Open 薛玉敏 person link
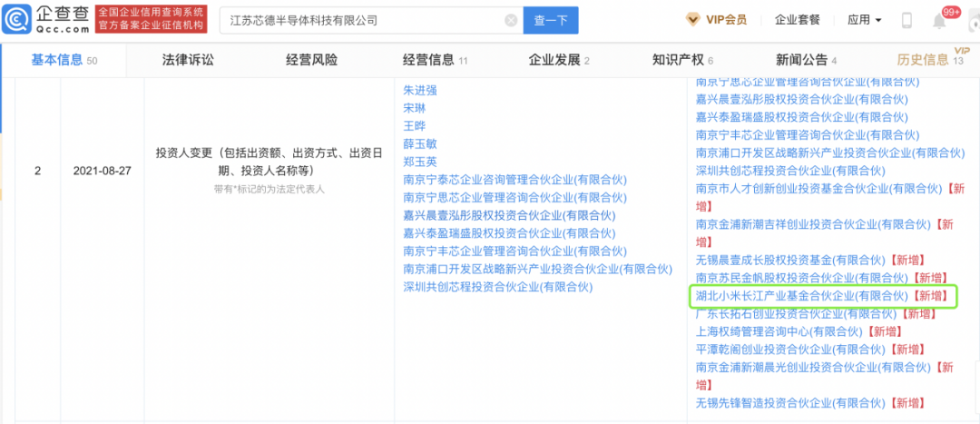This screenshot has height=424, width=980. (x=421, y=143)
